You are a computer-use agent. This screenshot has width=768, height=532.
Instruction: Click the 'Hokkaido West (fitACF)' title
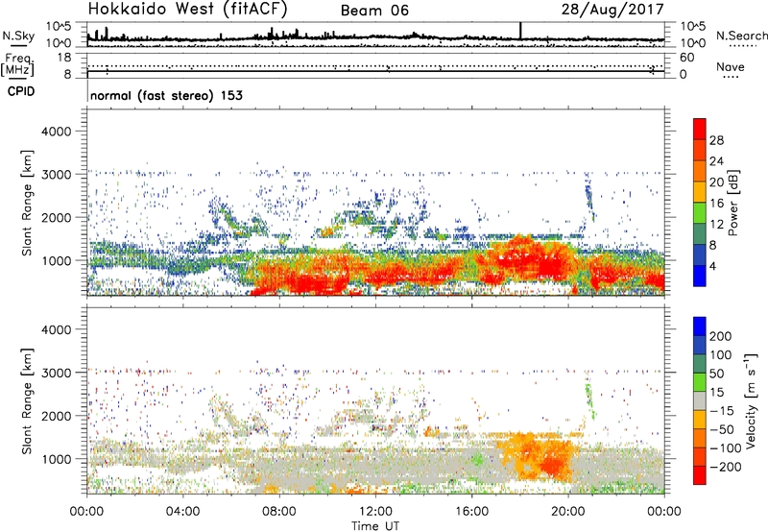click(187, 10)
